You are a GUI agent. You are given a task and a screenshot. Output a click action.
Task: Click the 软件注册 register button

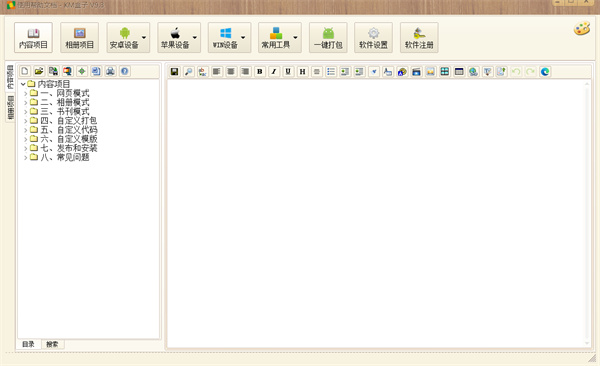click(419, 38)
